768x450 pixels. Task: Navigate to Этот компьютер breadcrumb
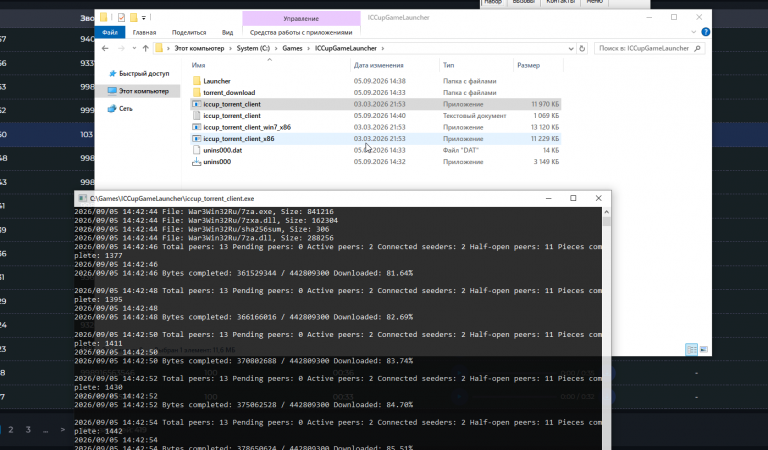(x=199, y=48)
